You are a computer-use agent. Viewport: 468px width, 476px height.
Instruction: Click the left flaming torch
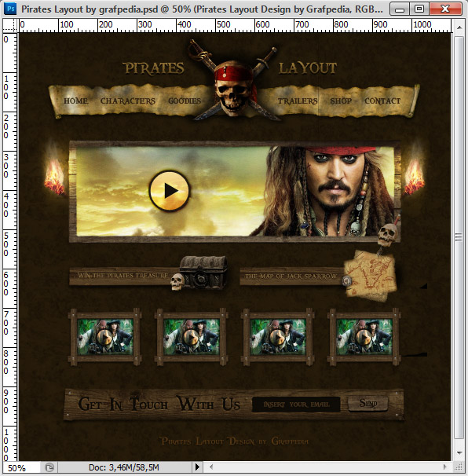tap(55, 177)
